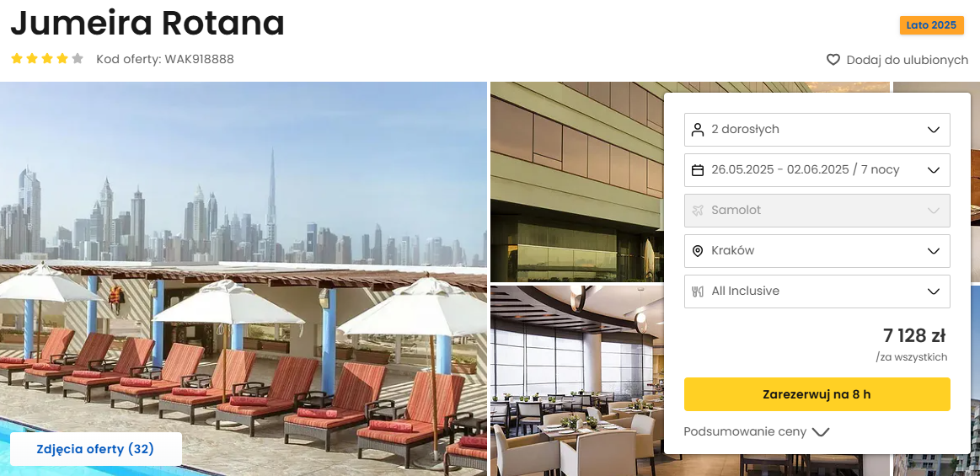This screenshot has height=476, width=980.
Task: Click the airplane icon next to Samolot
Action: point(698,211)
